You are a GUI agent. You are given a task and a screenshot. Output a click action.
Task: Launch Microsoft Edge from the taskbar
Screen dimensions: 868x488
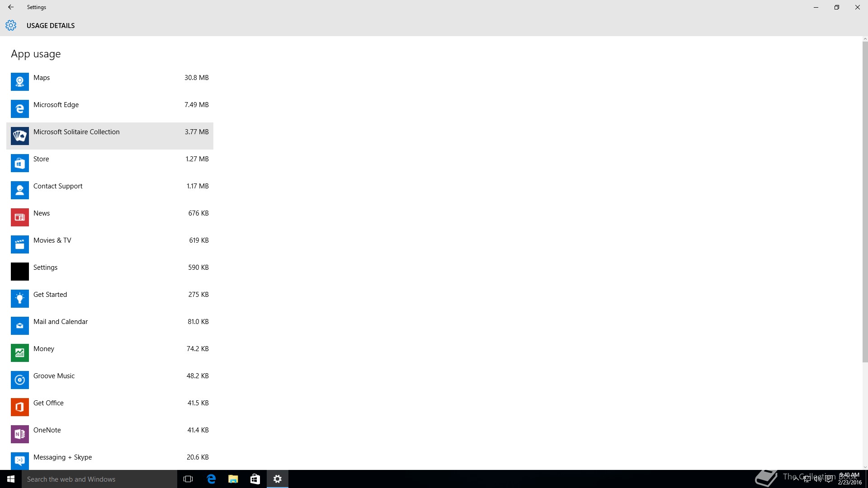coord(211,479)
